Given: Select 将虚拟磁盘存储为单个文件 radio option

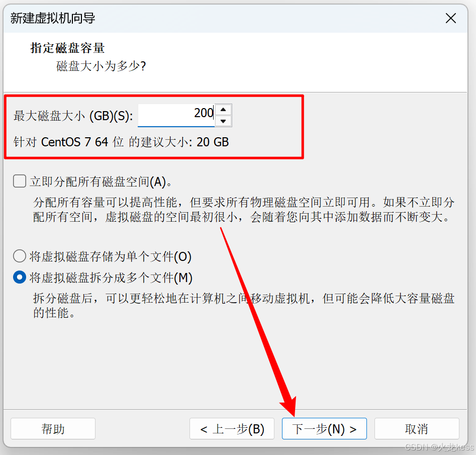Looking at the screenshot, I should point(20,256).
